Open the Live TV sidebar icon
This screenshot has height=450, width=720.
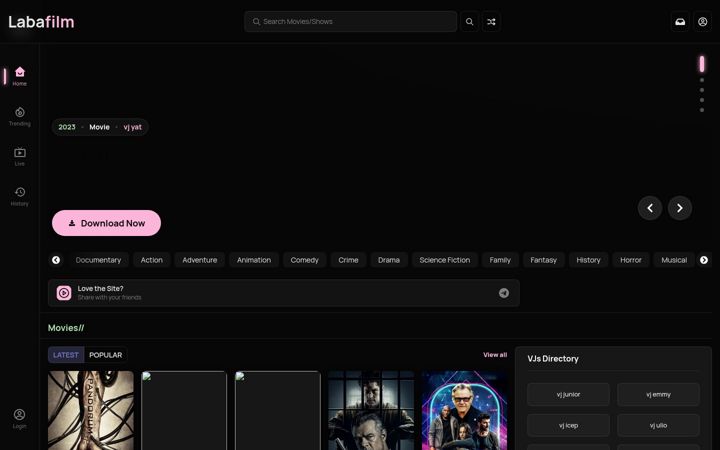[x=19, y=156]
